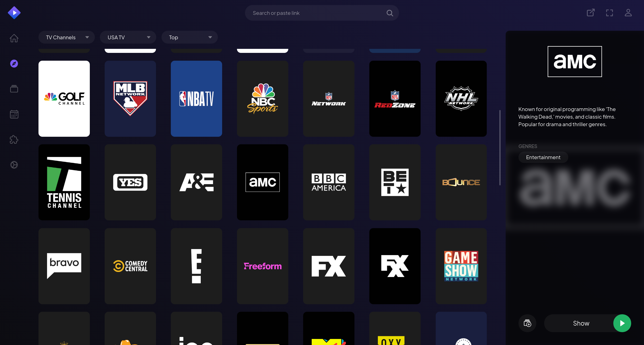This screenshot has height=345, width=644.
Task: Select the BBC America channel icon
Action: point(329,182)
